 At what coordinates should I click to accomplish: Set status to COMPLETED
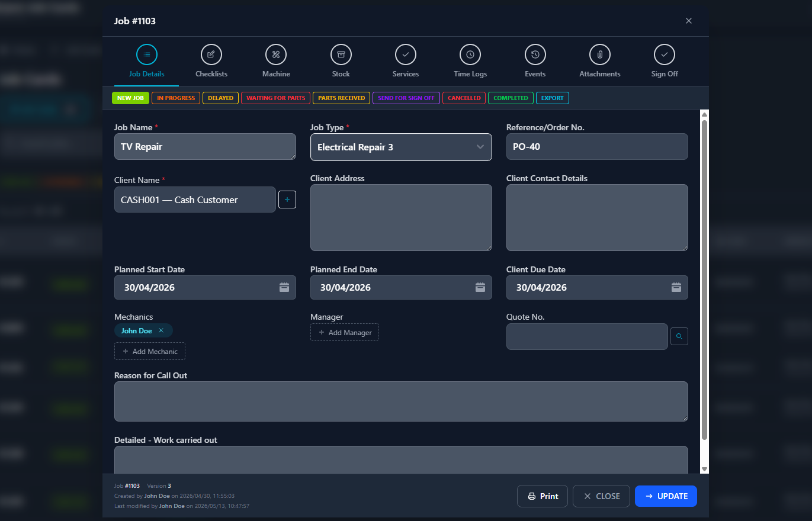(x=511, y=98)
